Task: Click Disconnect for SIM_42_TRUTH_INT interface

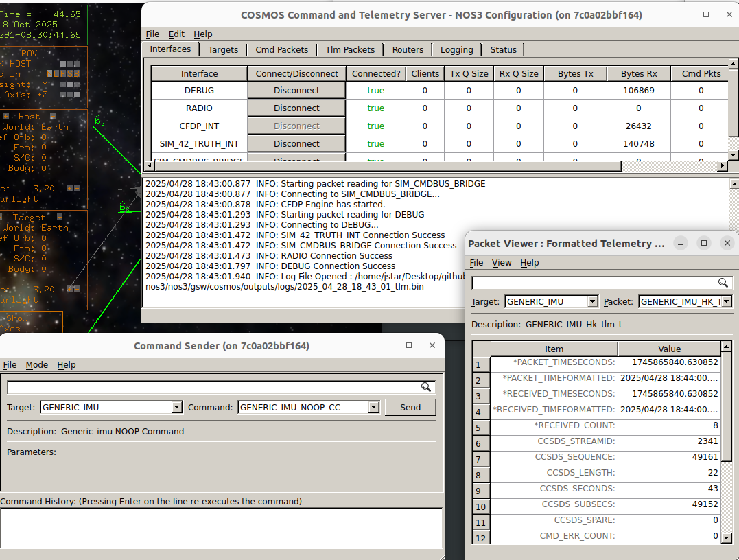Action: (296, 143)
